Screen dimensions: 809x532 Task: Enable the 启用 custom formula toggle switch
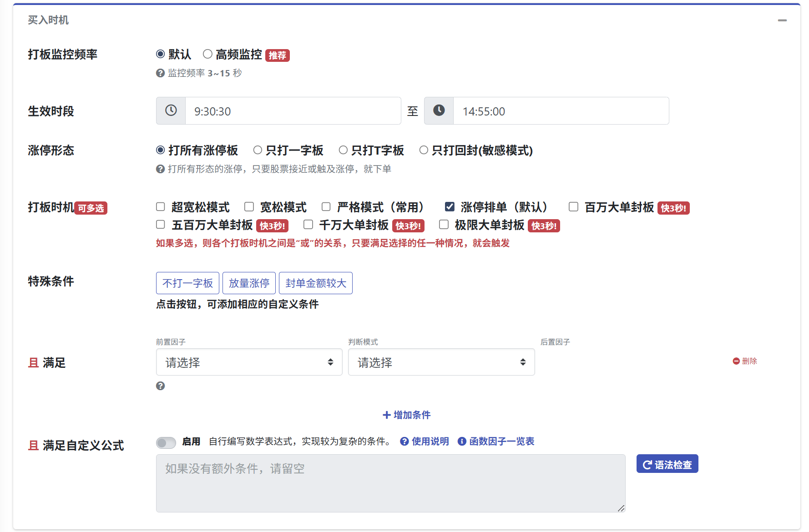coord(166,442)
